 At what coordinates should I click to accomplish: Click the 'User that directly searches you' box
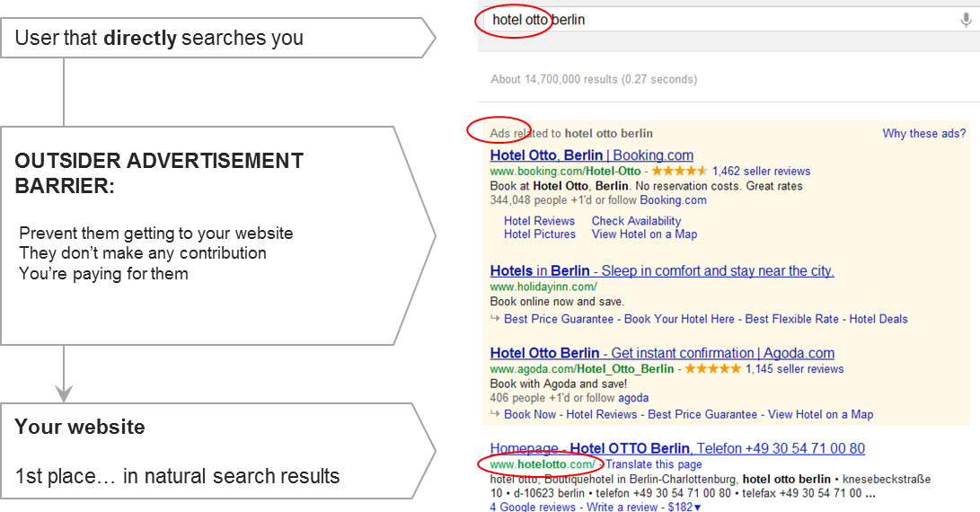(217, 38)
